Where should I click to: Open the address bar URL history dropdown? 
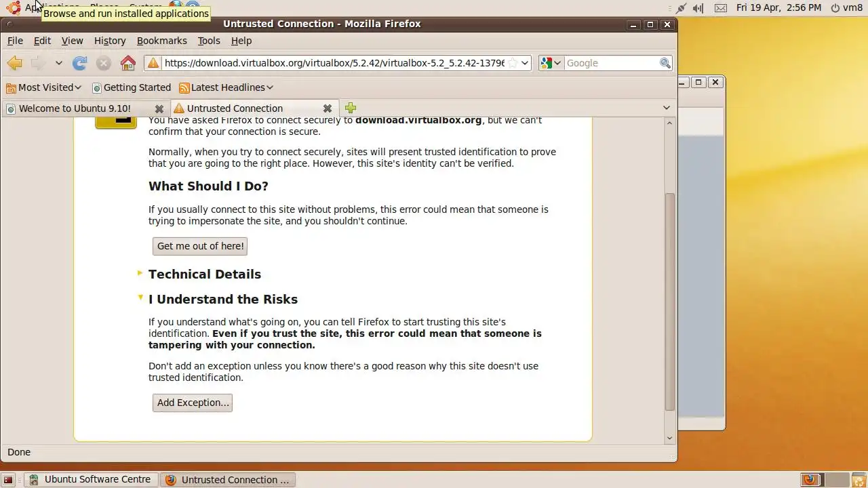point(525,63)
